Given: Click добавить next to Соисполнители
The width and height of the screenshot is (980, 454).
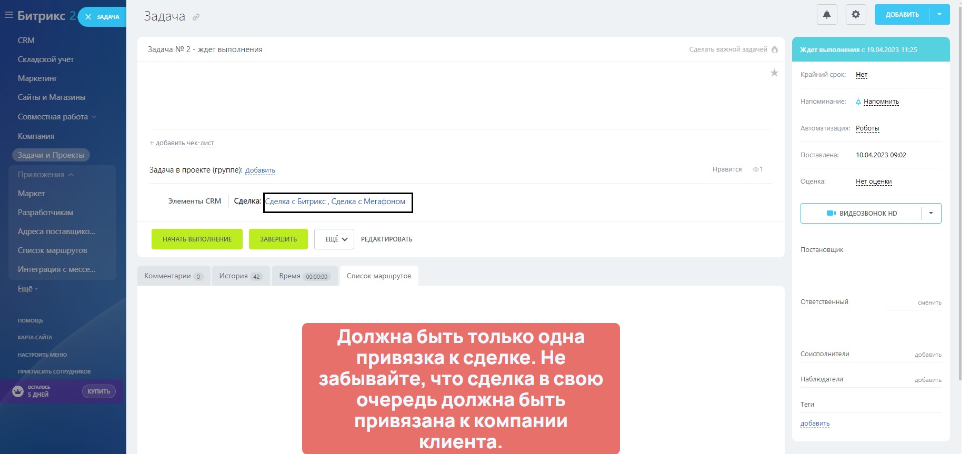Looking at the screenshot, I should [x=928, y=355].
